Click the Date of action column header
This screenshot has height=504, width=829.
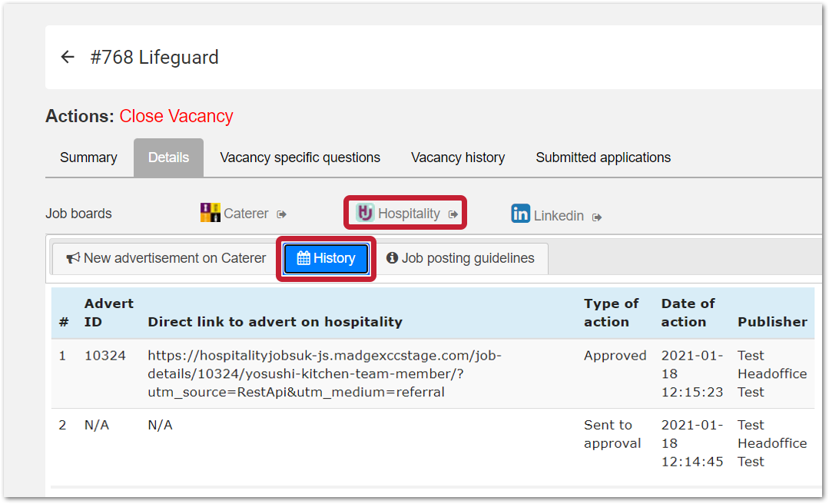click(x=688, y=313)
